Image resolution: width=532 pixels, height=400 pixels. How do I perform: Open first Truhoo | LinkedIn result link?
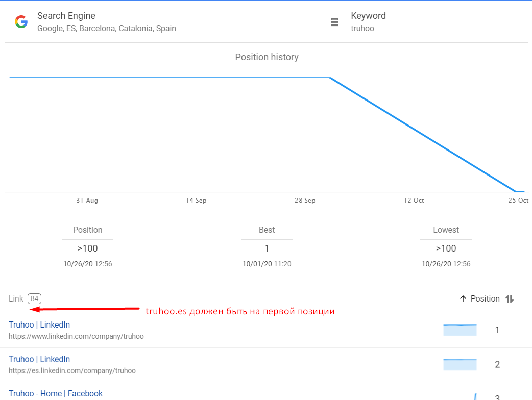[39, 325]
